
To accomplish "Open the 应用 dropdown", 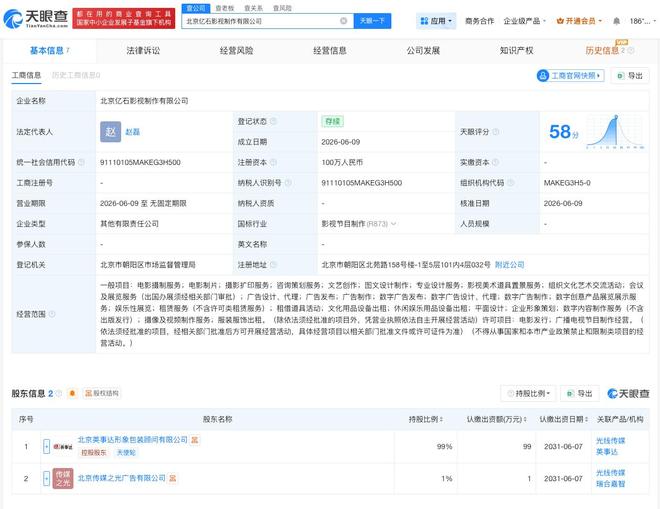I will (436, 21).
